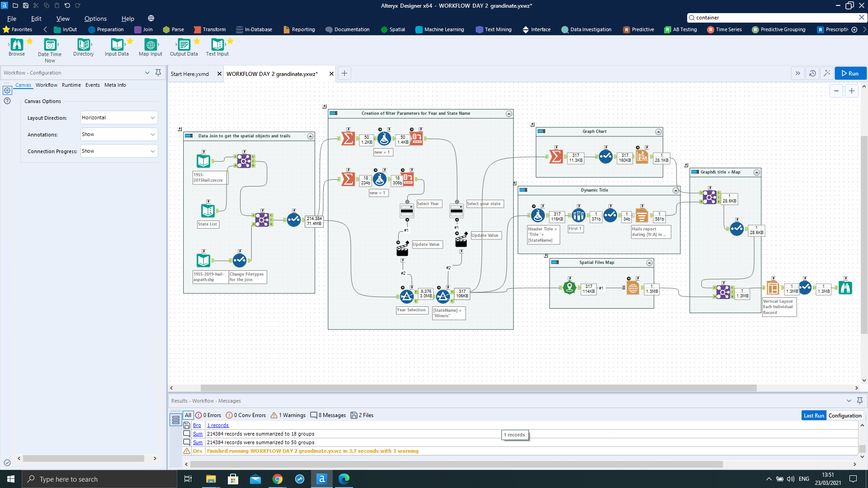
Task: Toggle the Messages filter in results
Action: (x=329, y=415)
